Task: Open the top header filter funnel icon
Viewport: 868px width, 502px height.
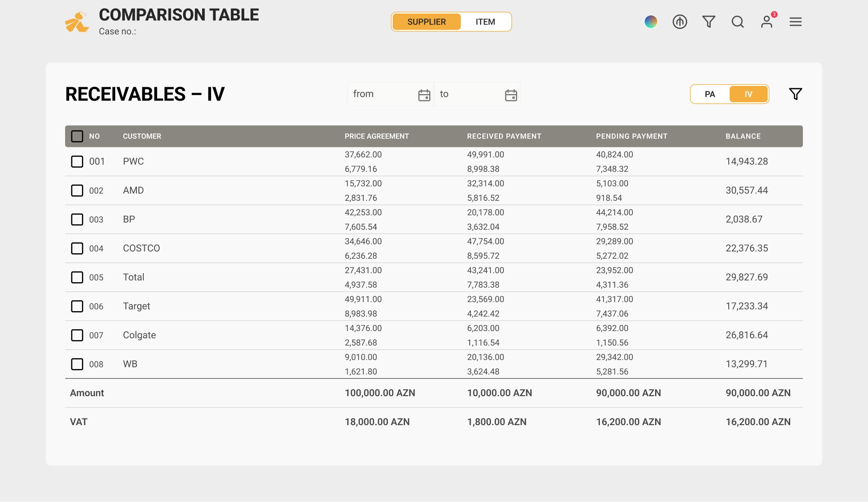Action: 709,22
